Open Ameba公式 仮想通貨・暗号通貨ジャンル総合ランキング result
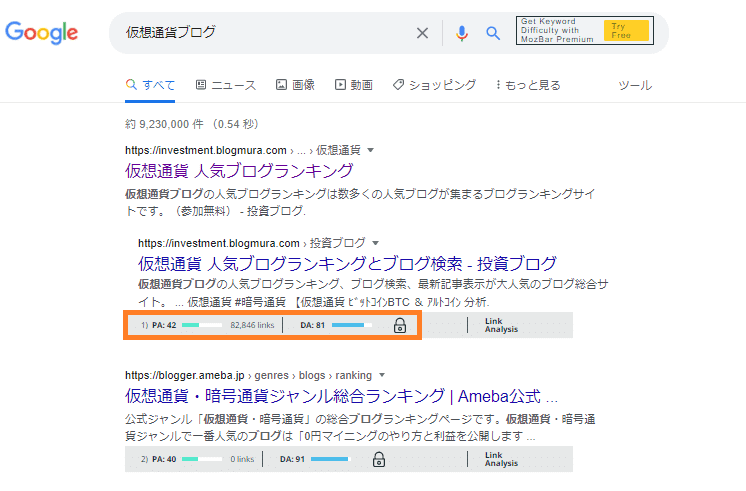Screen dimensions: 746x491 coord(342,395)
